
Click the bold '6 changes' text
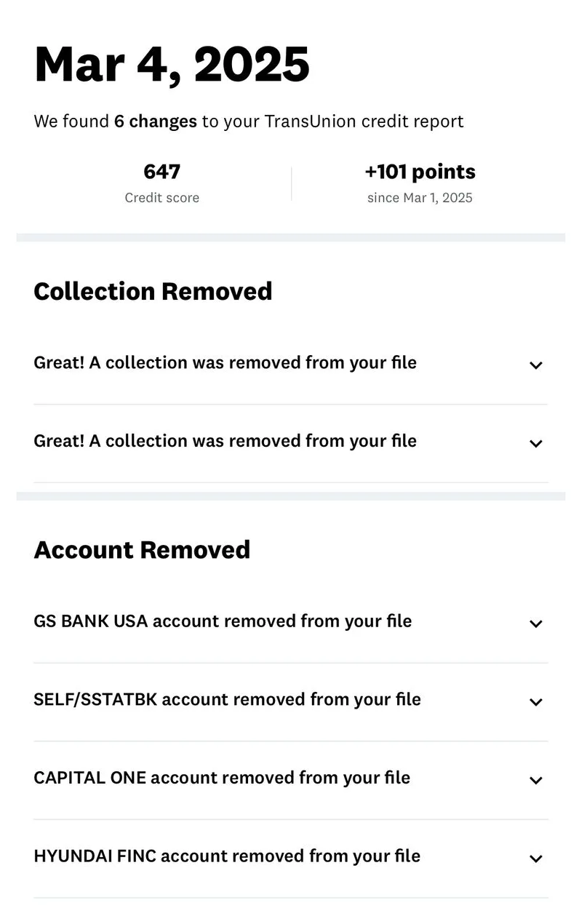(x=155, y=122)
